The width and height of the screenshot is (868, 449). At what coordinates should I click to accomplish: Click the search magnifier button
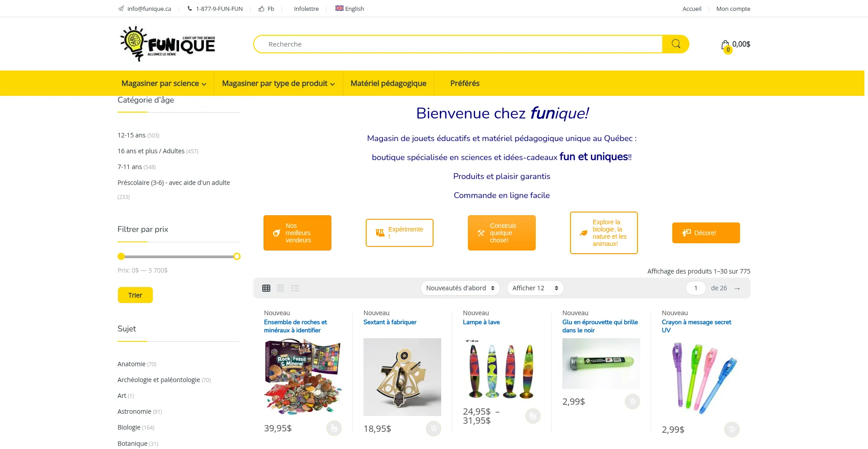tap(675, 44)
